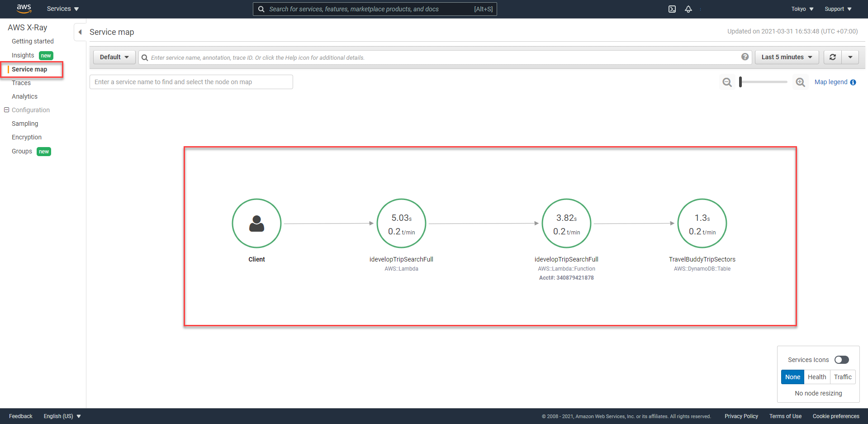The width and height of the screenshot is (868, 424).
Task: Zoom out the service map
Action: click(x=727, y=82)
